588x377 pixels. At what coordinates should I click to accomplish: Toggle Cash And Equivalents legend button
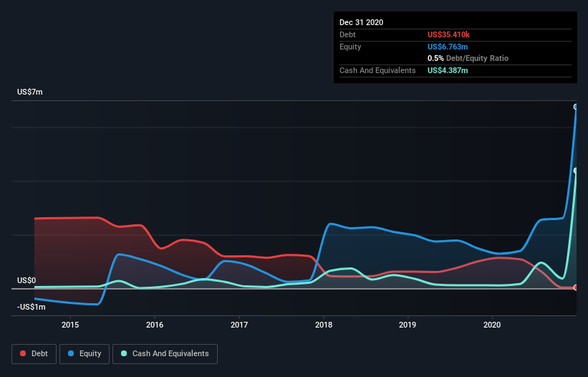click(x=165, y=354)
